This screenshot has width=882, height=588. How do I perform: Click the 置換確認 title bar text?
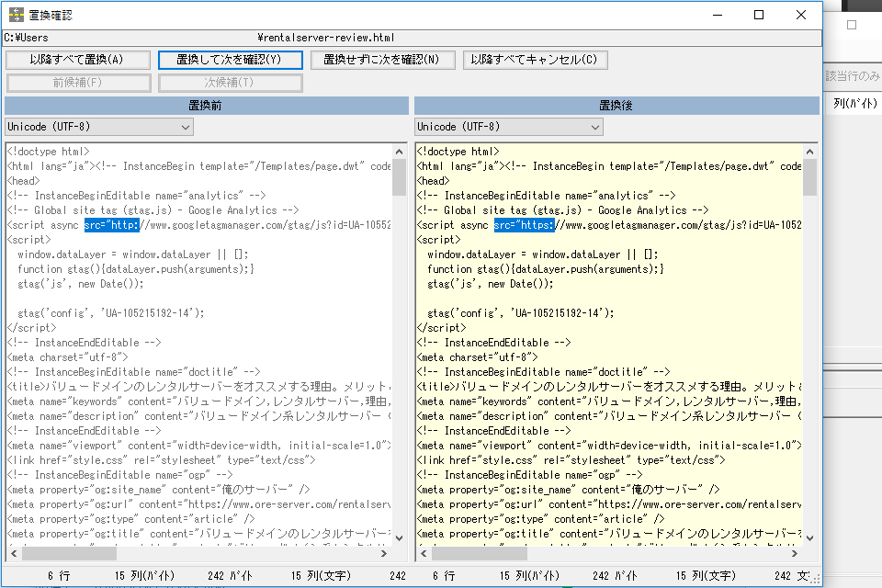(51, 16)
